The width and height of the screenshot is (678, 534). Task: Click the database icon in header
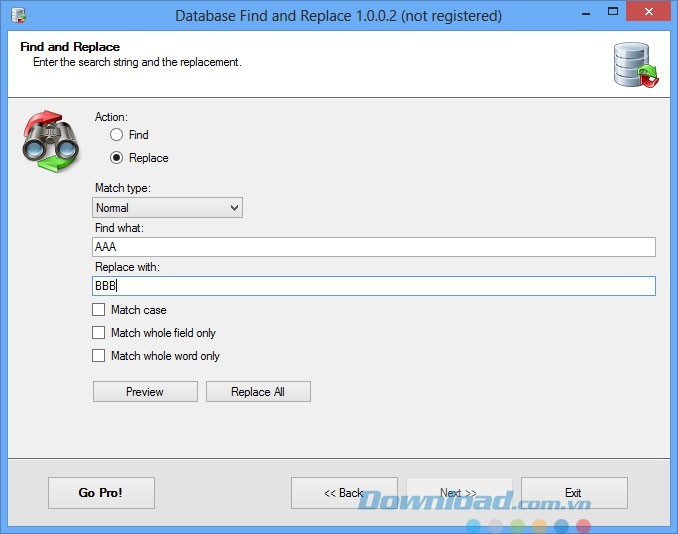point(635,66)
